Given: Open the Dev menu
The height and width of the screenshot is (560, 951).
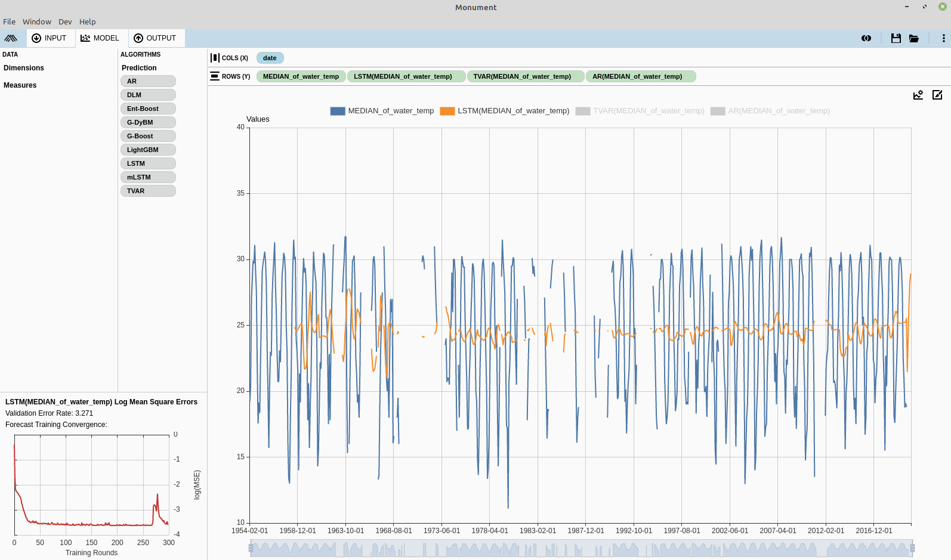Looking at the screenshot, I should pos(65,21).
